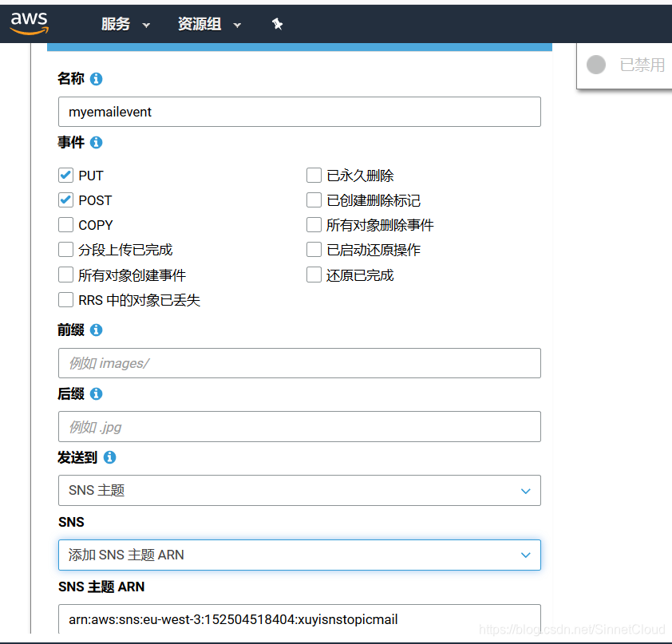Check 所有对象创建事件 checkbox
The height and width of the screenshot is (644, 672).
click(65, 275)
